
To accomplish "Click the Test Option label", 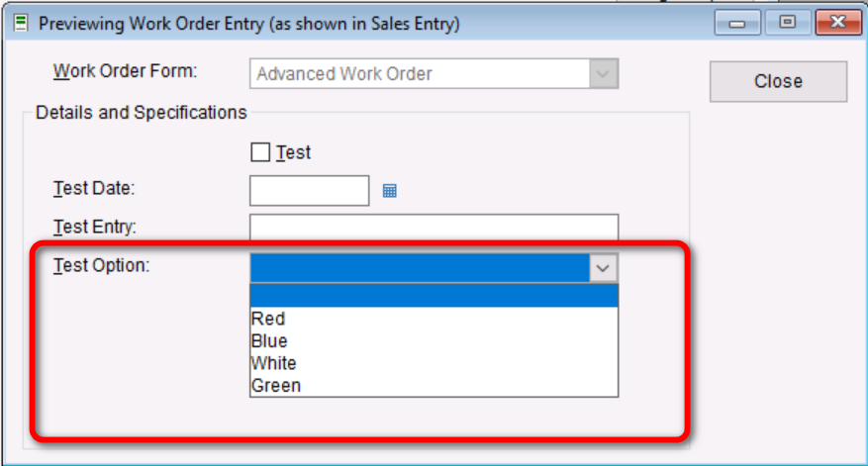I will point(101,265).
